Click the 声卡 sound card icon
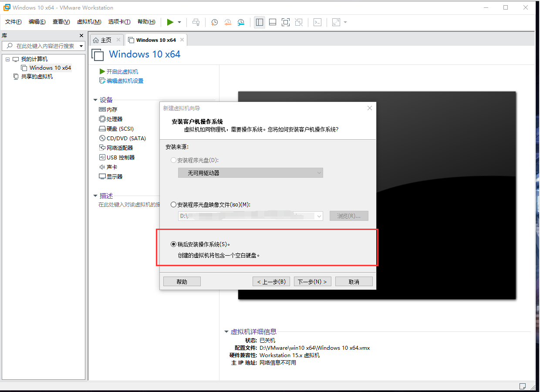This screenshot has height=392, width=540. pos(102,167)
